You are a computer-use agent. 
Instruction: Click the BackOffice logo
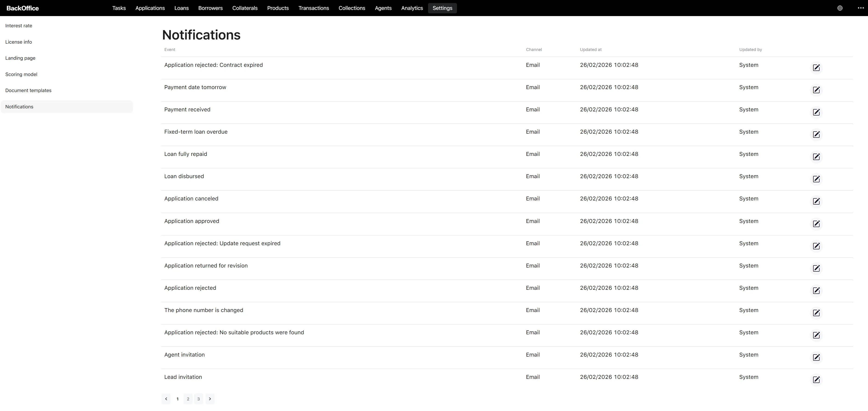[23, 8]
